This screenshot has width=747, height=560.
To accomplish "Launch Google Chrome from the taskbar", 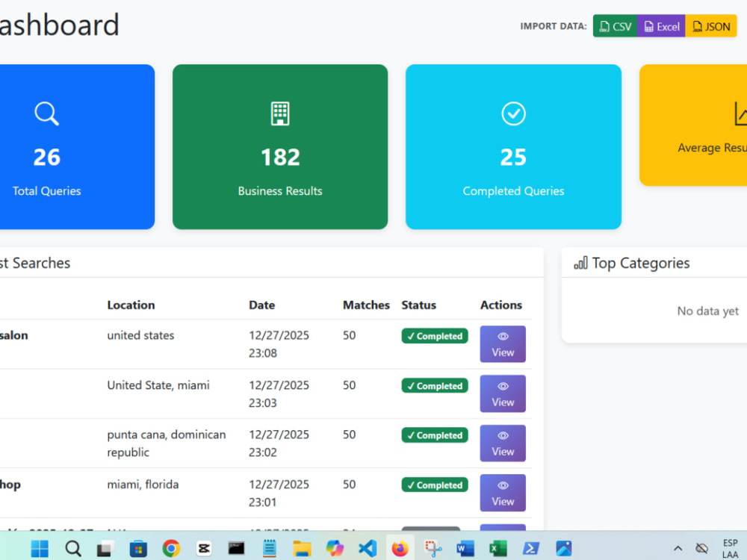I will tap(171, 549).
